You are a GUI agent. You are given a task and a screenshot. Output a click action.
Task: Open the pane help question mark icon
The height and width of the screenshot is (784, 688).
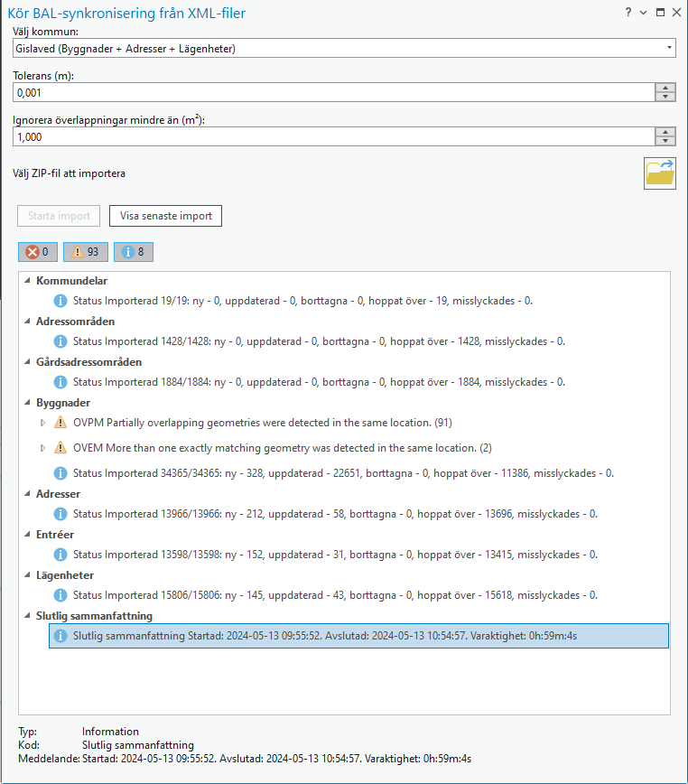pyautogui.click(x=628, y=13)
